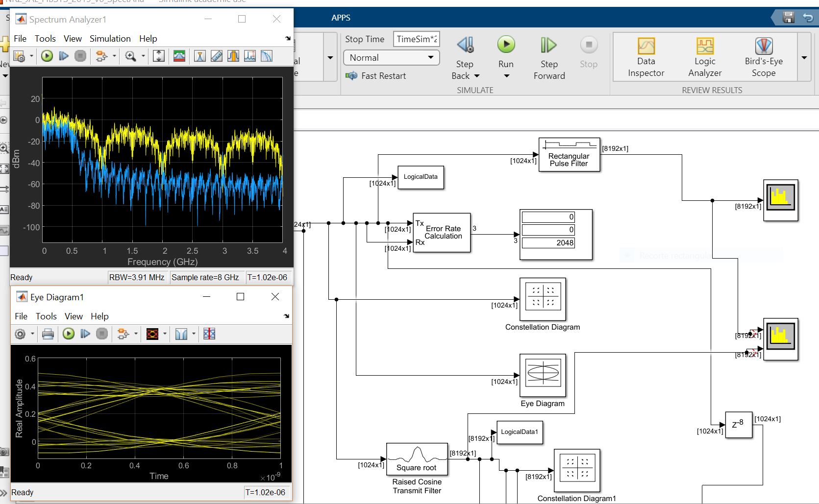Image resolution: width=819 pixels, height=504 pixels.
Task: Expand the Review Results gallery arrow
Action: (x=804, y=58)
